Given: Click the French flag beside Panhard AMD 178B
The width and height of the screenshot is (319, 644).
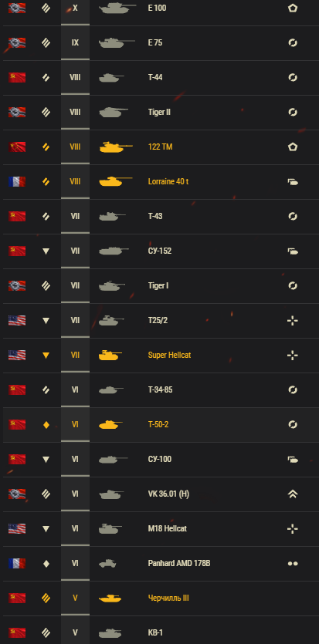Looking at the screenshot, I should tap(17, 563).
